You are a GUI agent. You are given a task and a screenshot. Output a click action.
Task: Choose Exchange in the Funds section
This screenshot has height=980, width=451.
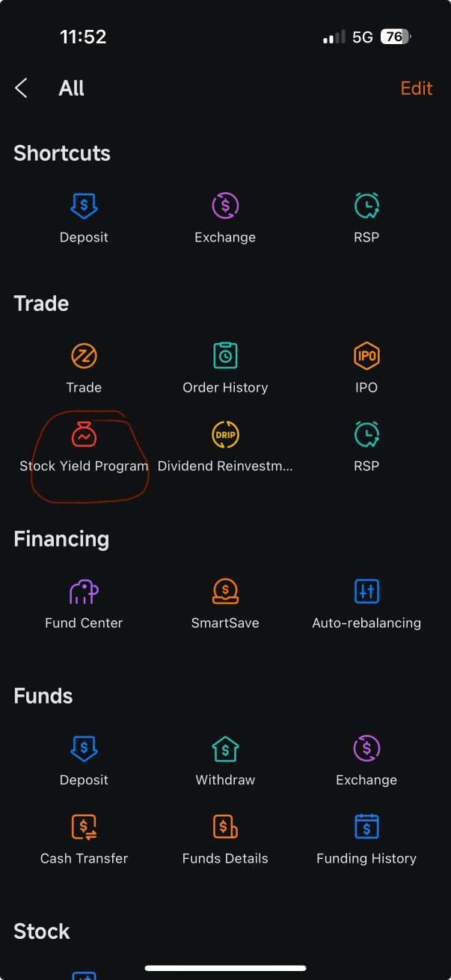[x=366, y=748]
